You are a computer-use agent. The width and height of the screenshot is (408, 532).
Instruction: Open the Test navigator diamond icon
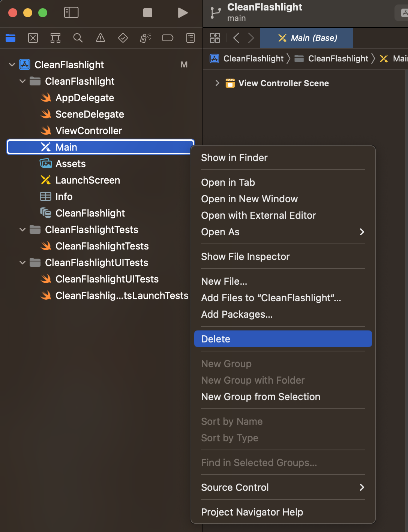pyautogui.click(x=123, y=38)
